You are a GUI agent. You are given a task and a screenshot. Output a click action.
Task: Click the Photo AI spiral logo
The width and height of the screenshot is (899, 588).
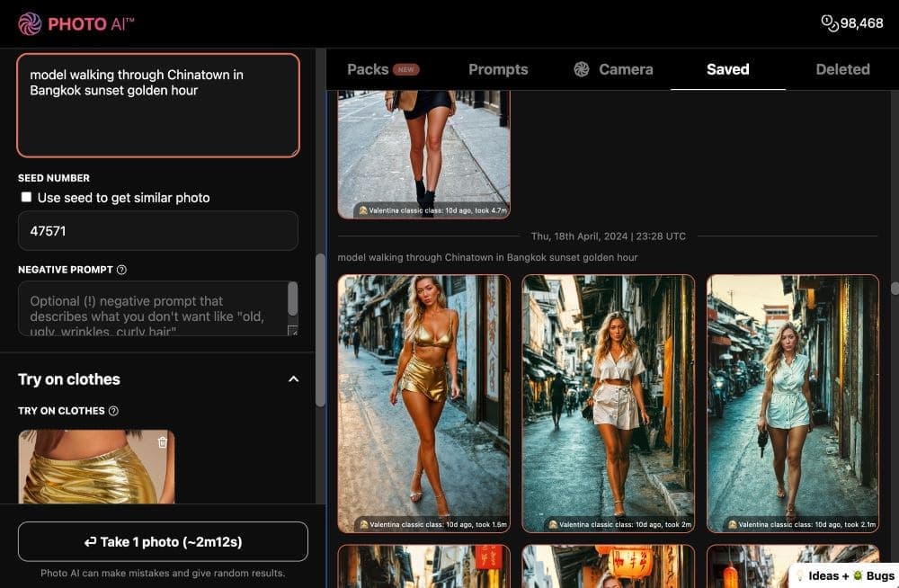30,23
